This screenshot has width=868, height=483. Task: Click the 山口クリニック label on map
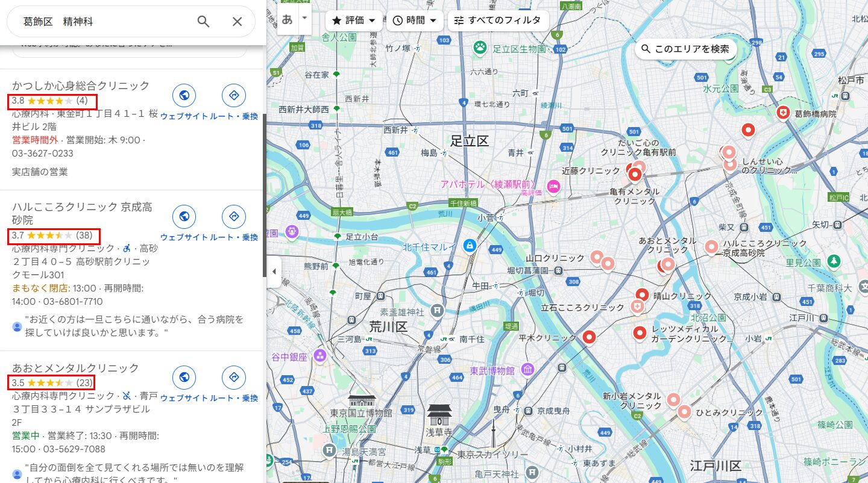click(x=555, y=258)
